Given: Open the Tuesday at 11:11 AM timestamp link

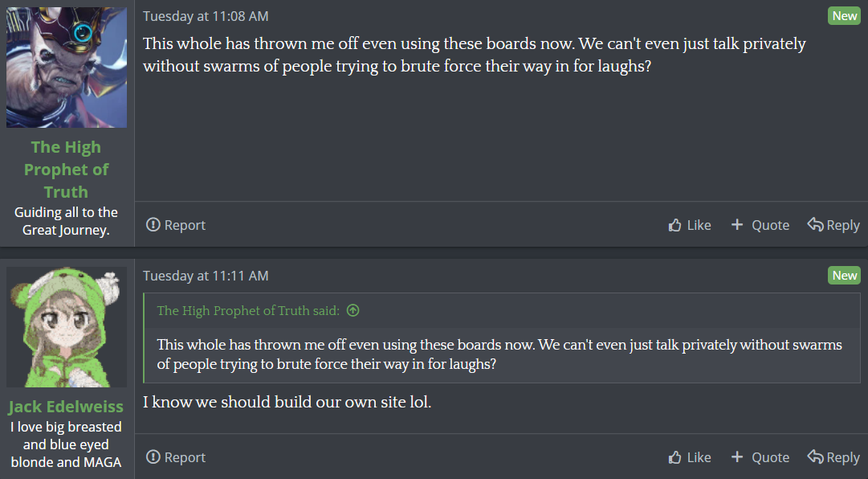Looking at the screenshot, I should [x=206, y=276].
